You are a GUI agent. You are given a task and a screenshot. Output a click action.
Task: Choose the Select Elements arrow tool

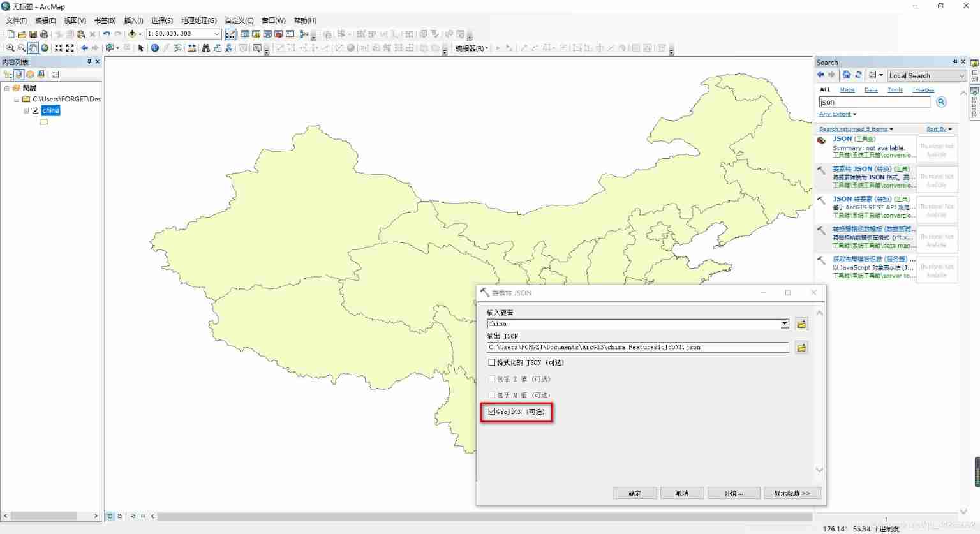pos(141,48)
